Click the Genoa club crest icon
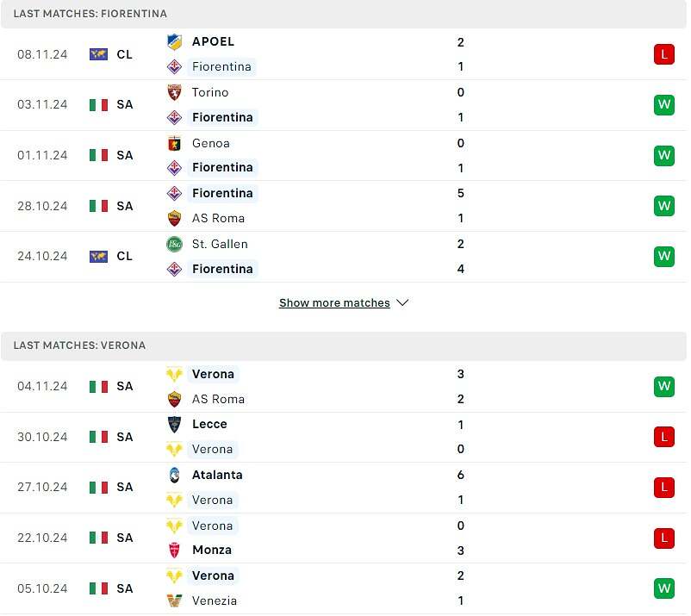Viewport: 691px width, 616px height. pos(175,144)
